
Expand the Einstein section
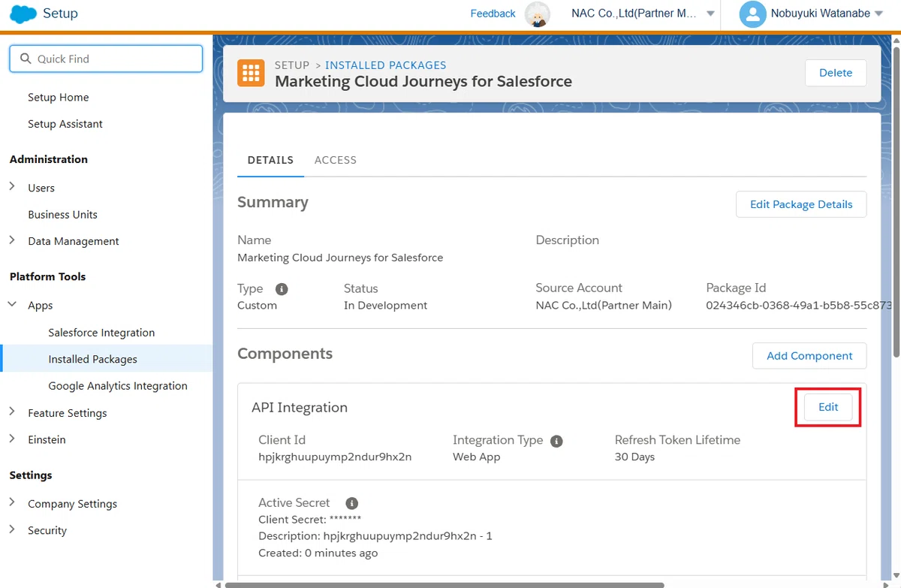click(x=12, y=439)
